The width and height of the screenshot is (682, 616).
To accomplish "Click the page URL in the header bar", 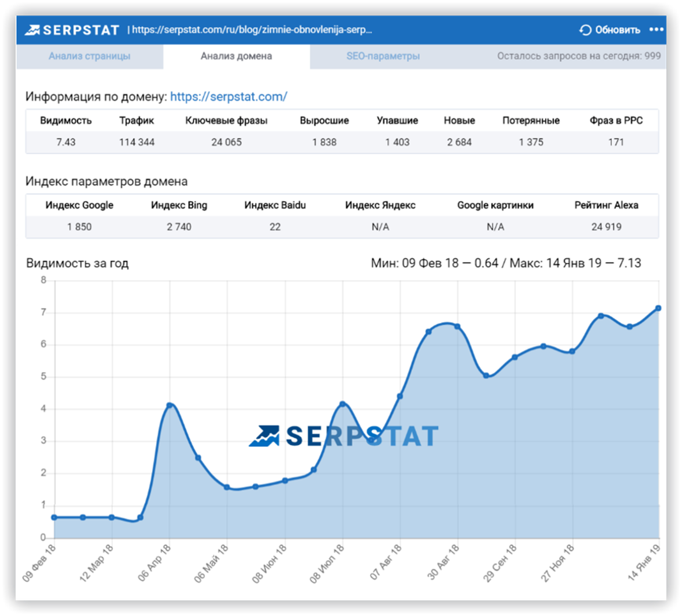I will pos(252,30).
